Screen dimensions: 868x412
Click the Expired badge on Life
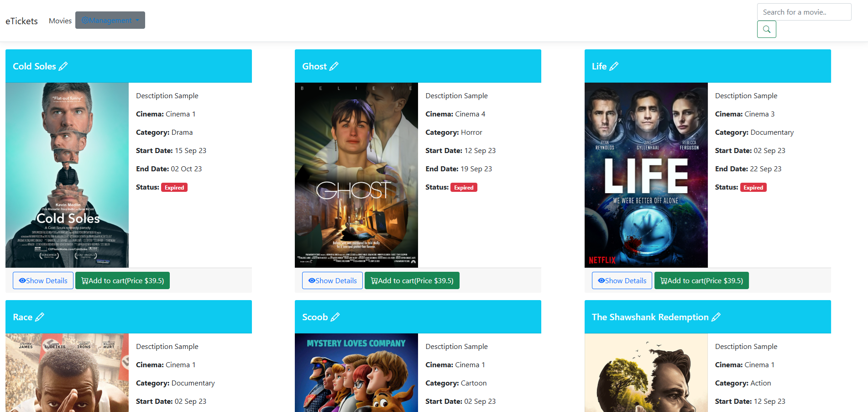tap(753, 187)
